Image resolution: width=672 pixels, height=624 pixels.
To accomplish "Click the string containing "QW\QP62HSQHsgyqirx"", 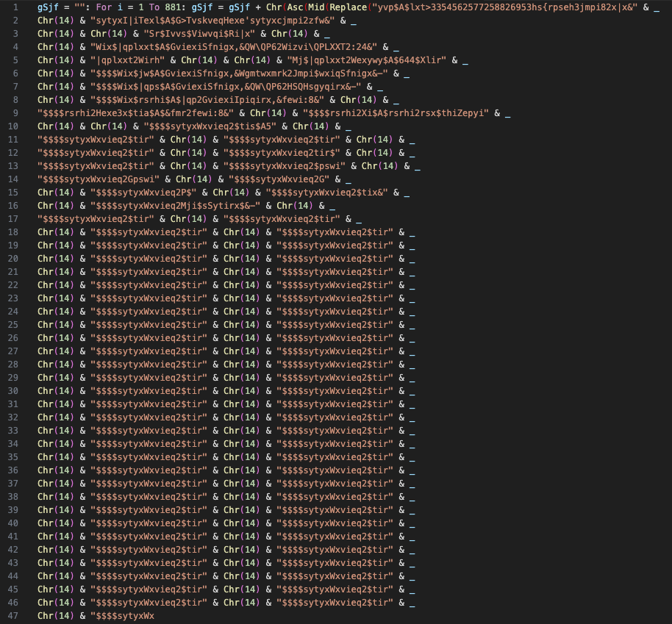I will coord(226,87).
